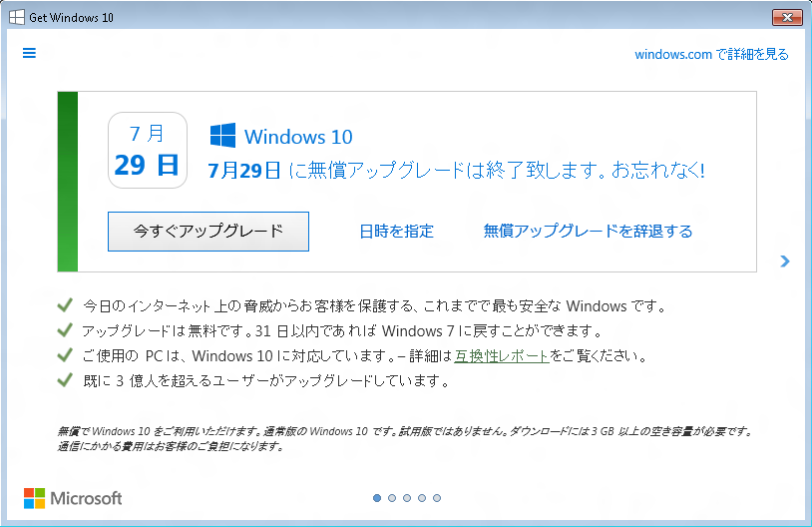This screenshot has height=527, width=812.
Task: Click the 7月 29日 calendar badge
Action: 147,151
